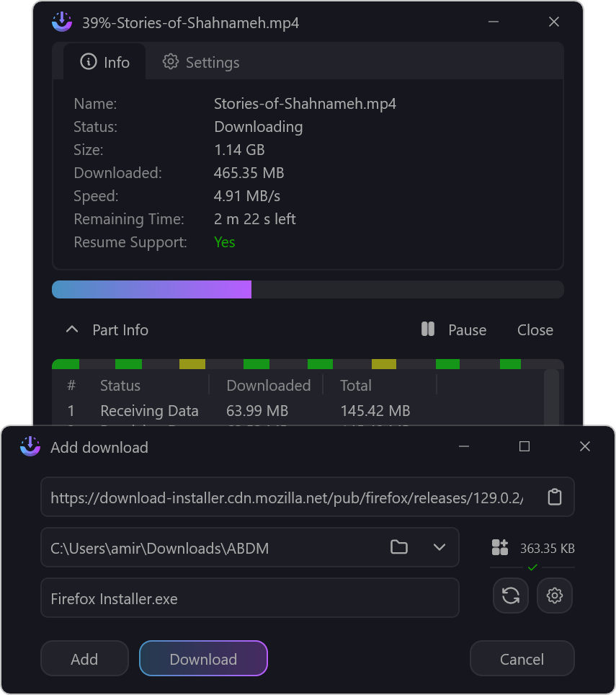
Task: Refresh the download file info
Action: [x=511, y=596]
